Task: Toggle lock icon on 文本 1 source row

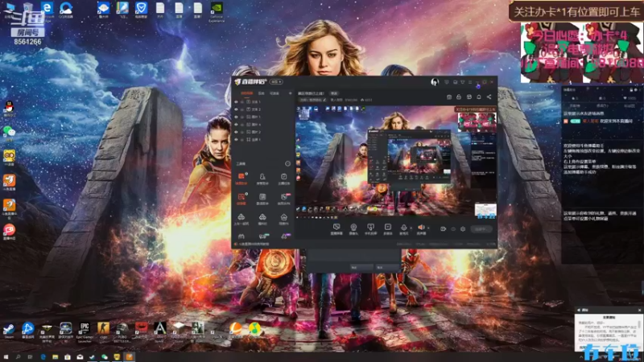Action: [x=242, y=102]
